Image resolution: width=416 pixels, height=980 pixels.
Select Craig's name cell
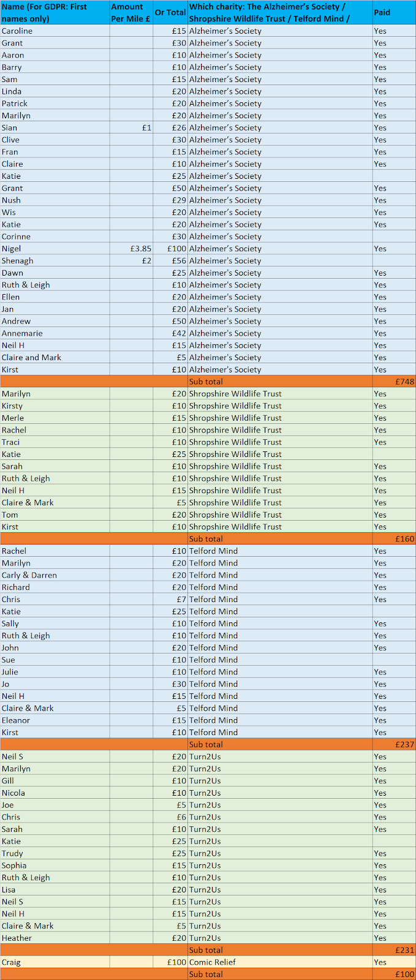pyautogui.click(x=55, y=962)
